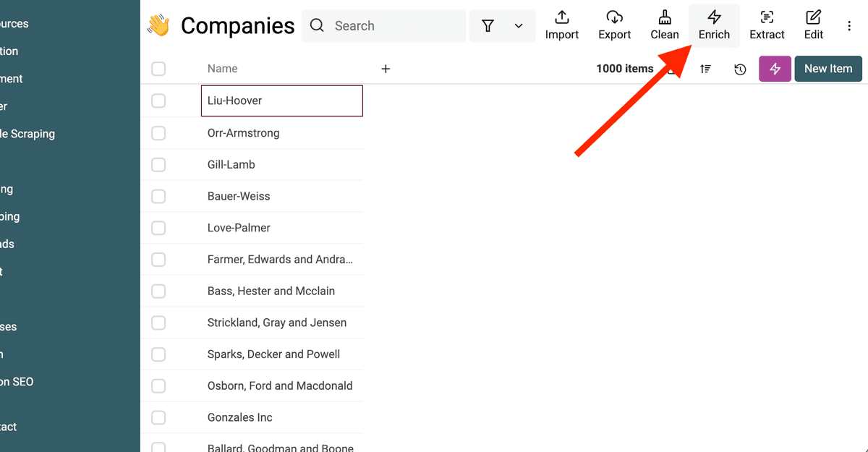
Task: Open the Export download option
Action: (x=614, y=26)
